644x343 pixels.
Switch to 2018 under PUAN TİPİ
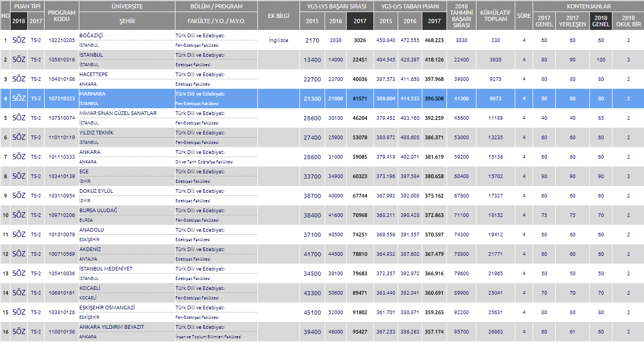18,21
